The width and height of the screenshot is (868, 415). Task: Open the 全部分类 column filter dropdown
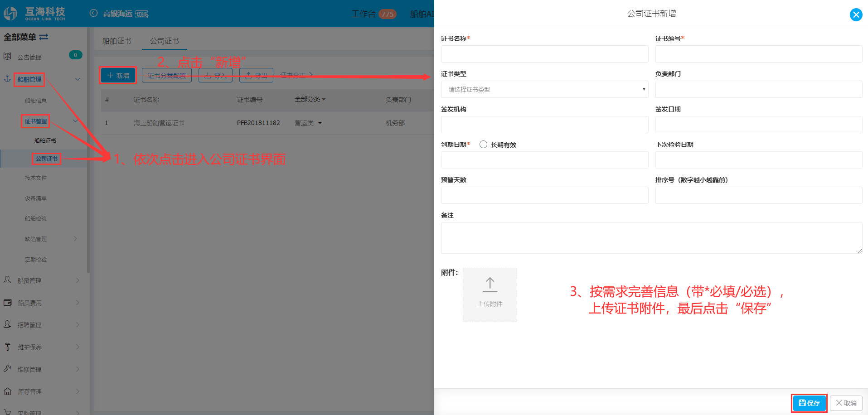310,99
